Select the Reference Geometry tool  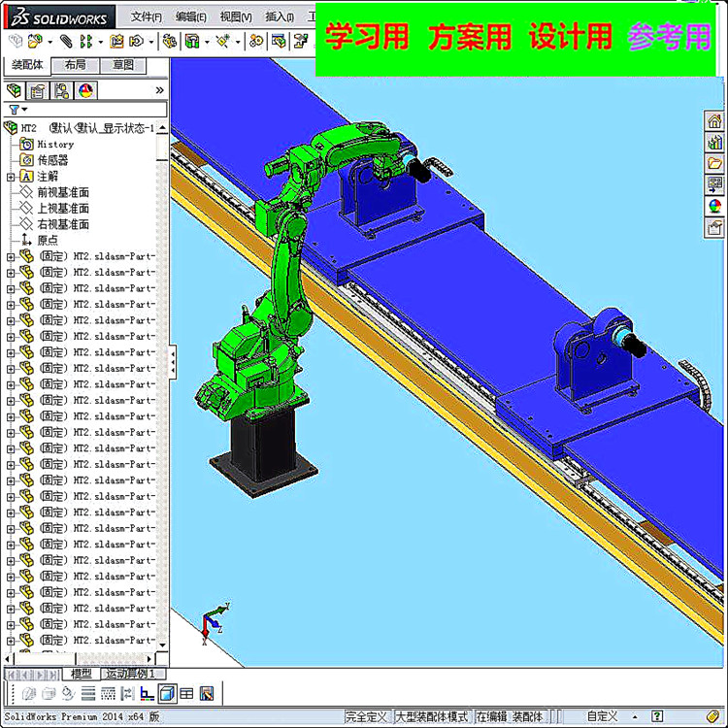pyautogui.click(x=223, y=42)
